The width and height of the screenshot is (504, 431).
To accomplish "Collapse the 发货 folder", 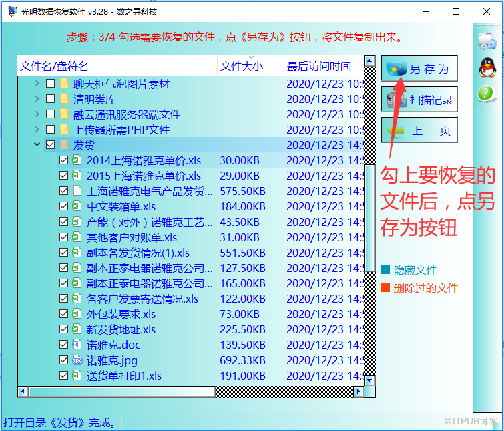I will [x=37, y=145].
